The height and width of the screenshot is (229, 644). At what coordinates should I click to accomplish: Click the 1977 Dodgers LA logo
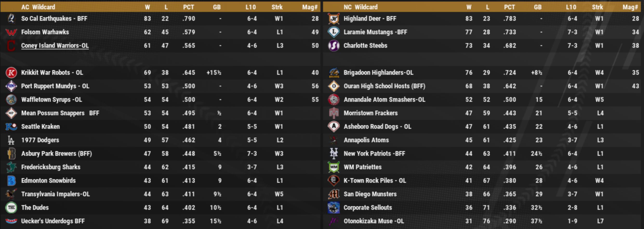(x=11, y=140)
